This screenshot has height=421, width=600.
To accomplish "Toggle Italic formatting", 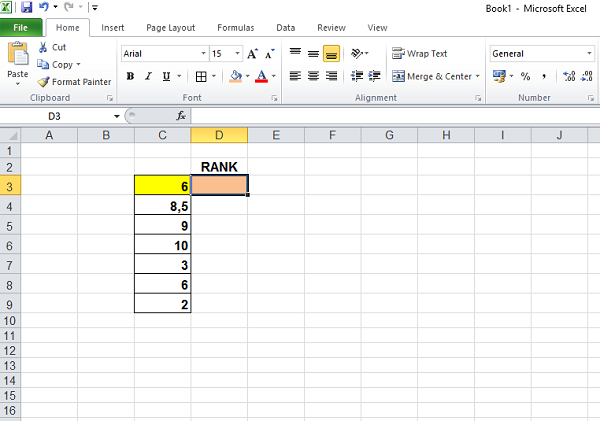I will 148,76.
